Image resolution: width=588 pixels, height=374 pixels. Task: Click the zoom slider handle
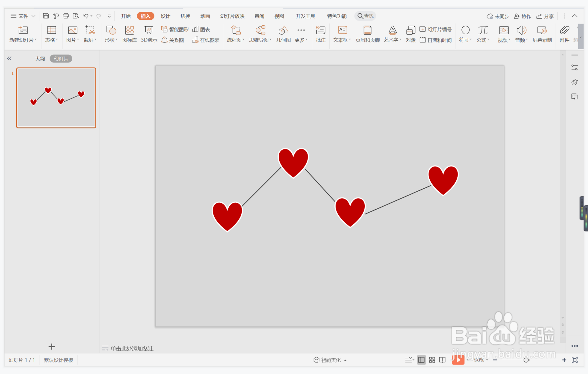click(526, 360)
